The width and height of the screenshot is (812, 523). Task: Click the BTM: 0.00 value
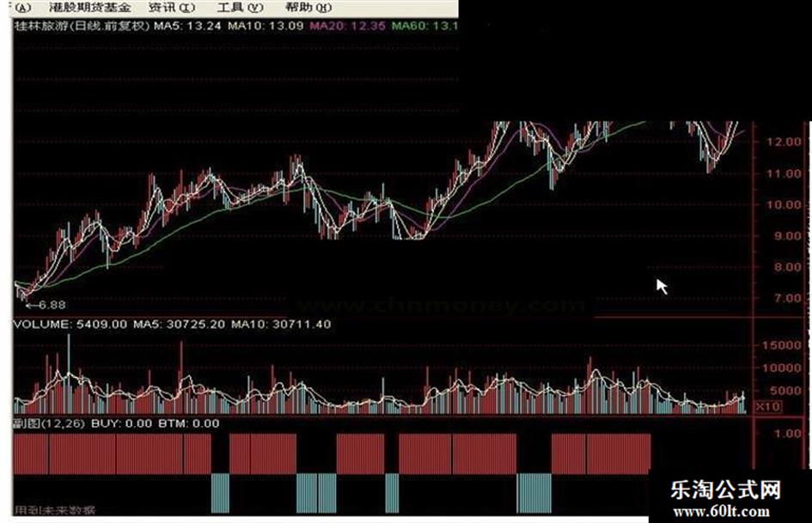(x=188, y=423)
